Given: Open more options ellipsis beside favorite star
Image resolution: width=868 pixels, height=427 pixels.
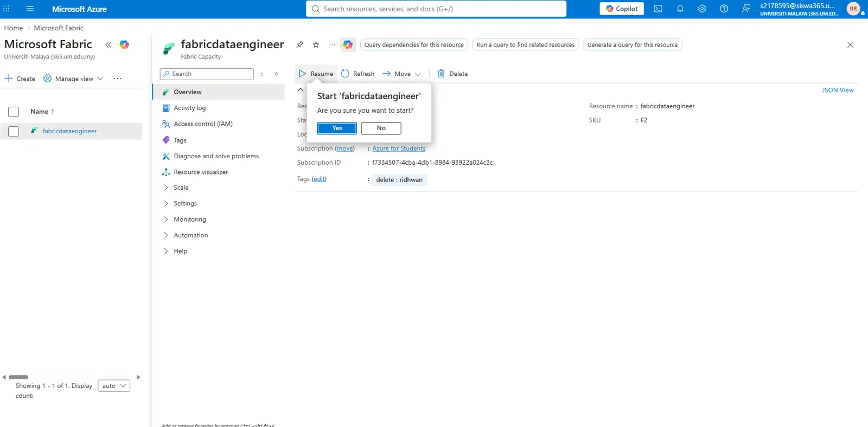Looking at the screenshot, I should pyautogui.click(x=332, y=44).
